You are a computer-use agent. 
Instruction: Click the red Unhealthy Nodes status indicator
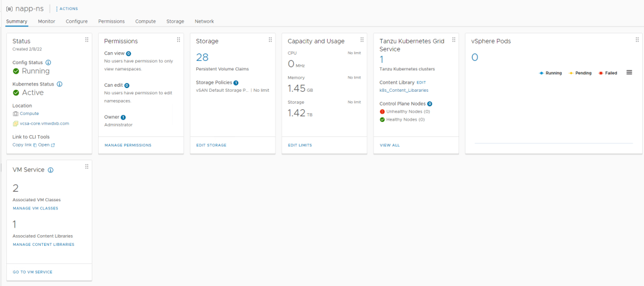pos(382,111)
